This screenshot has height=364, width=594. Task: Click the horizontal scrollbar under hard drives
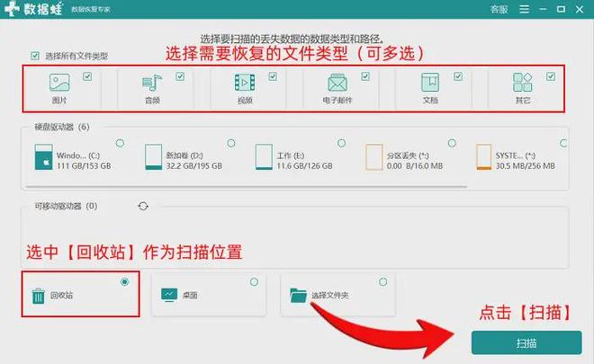point(247,187)
